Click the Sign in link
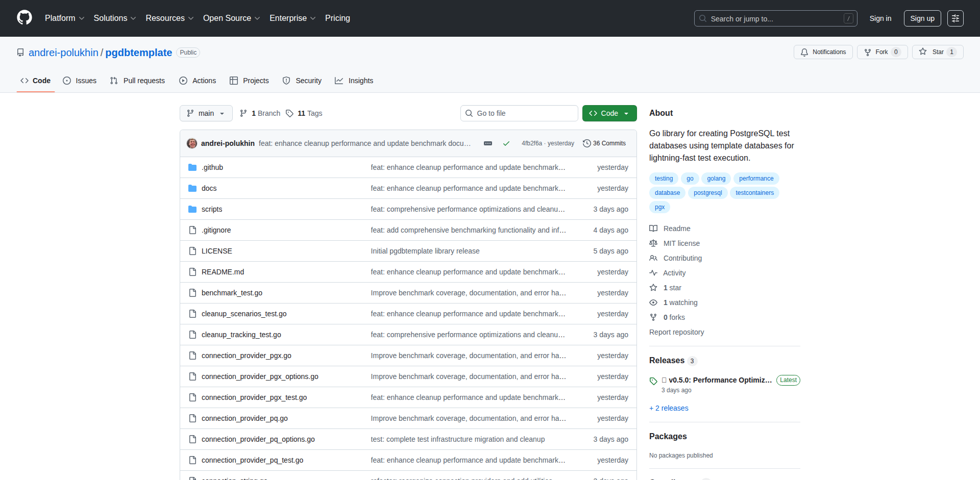 [x=880, y=18]
